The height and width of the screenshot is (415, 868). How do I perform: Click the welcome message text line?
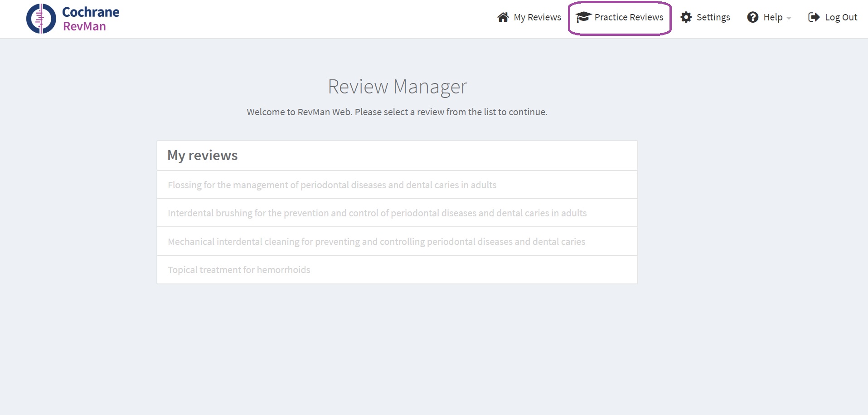click(x=397, y=112)
